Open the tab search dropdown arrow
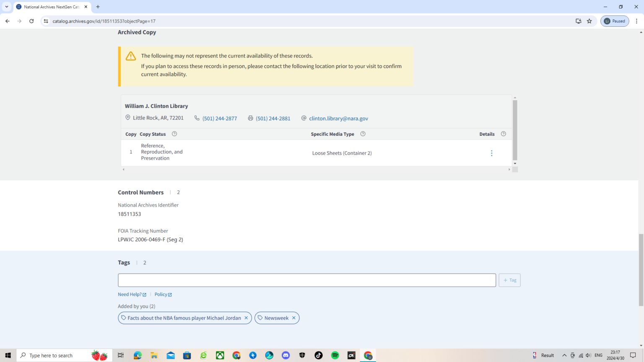The image size is (644, 362). pyautogui.click(x=7, y=7)
